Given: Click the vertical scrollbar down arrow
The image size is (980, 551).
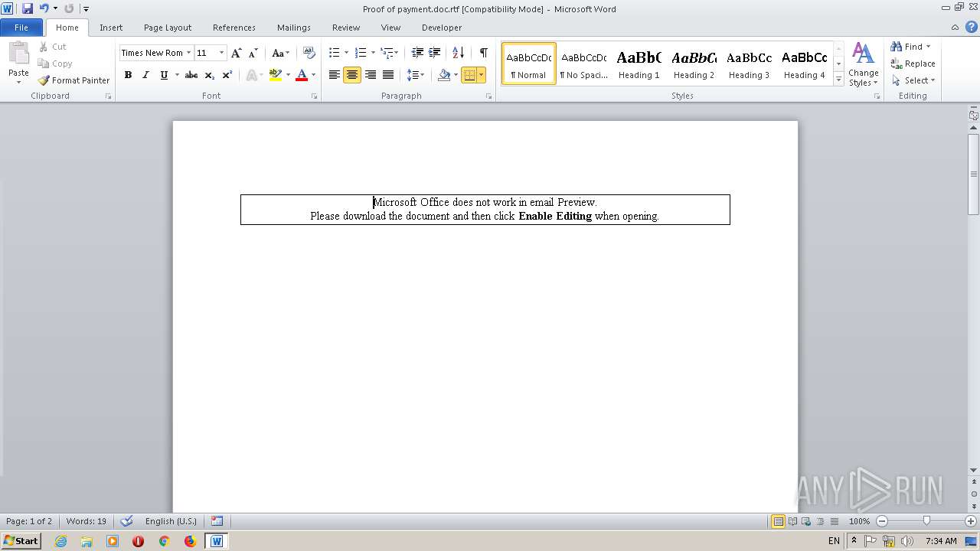Looking at the screenshot, I should pos(974,470).
